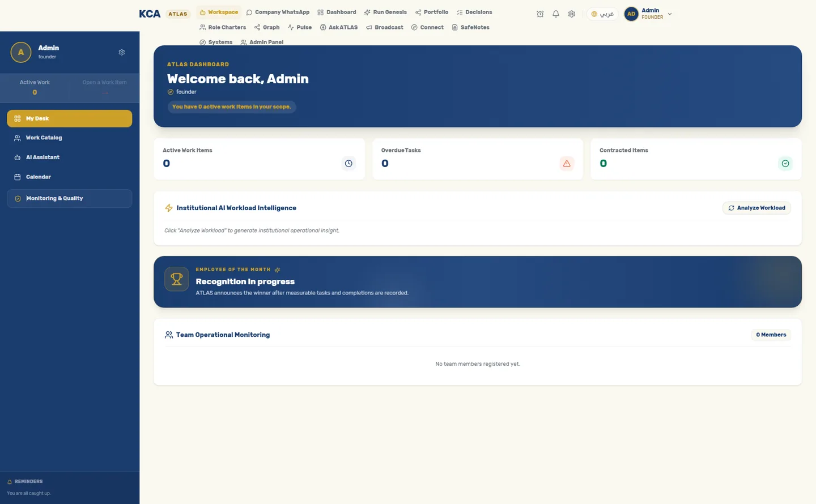Screen dimensions: 816x504
Task: Go to Broadcast
Action: [x=385, y=27]
